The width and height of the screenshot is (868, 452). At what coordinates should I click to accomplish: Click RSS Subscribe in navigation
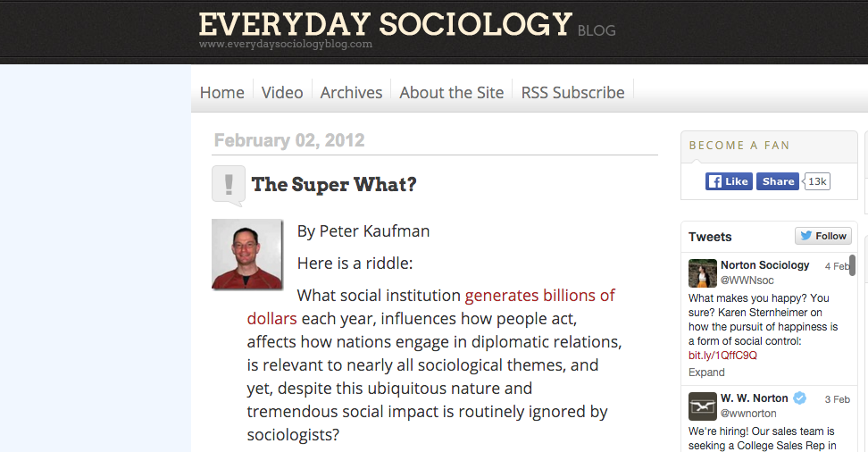tap(572, 92)
